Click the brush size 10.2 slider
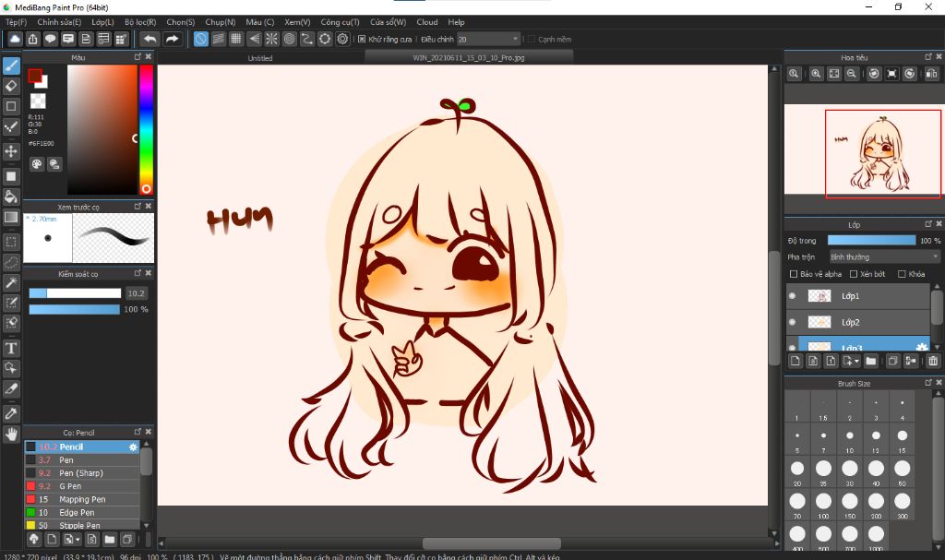The image size is (945, 560). click(x=75, y=293)
